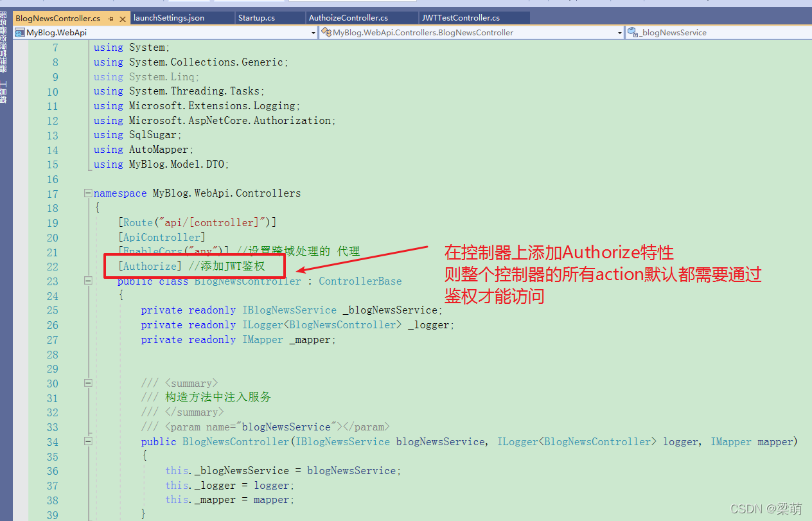Close the BlogNewsController.cs tab

click(x=123, y=19)
